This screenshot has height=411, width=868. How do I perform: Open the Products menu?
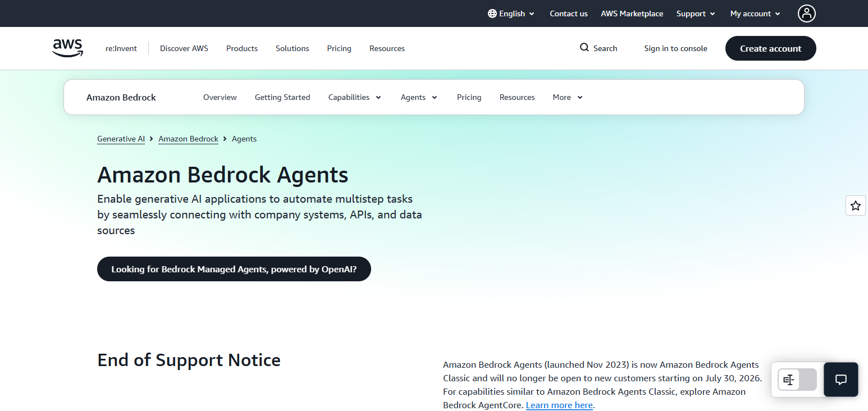[x=242, y=48]
